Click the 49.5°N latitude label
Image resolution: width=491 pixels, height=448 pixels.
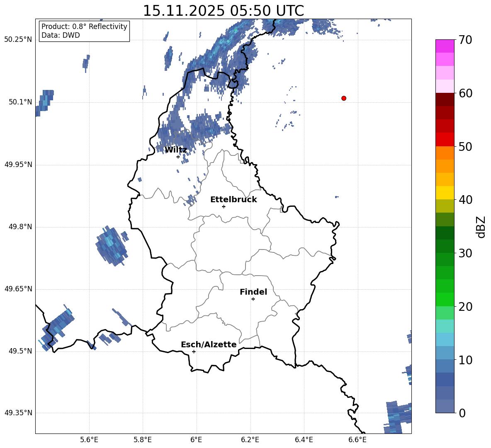pyautogui.click(x=20, y=351)
